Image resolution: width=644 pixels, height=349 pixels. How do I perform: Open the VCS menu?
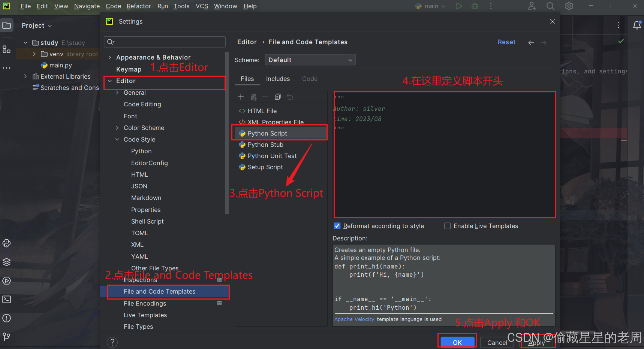pos(202,6)
